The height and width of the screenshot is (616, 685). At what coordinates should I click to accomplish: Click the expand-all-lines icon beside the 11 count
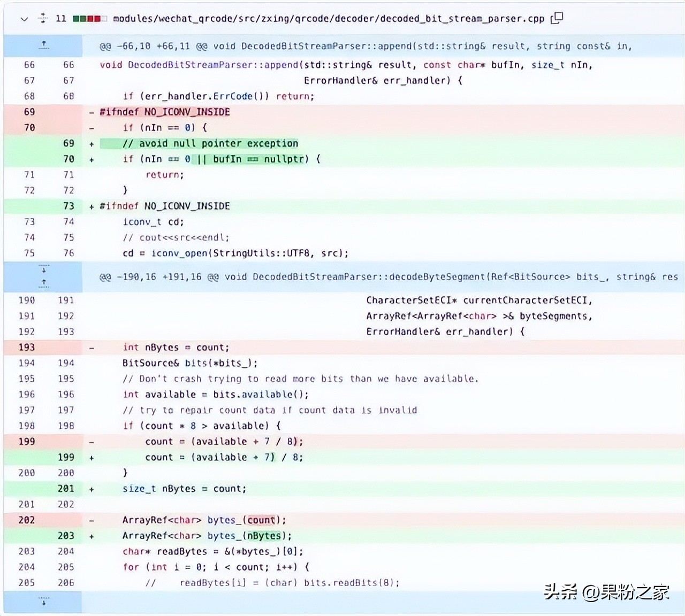click(x=43, y=18)
